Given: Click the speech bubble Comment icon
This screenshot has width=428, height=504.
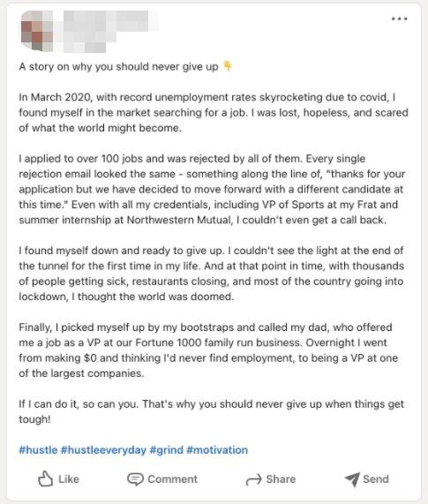Looking at the screenshot, I should click(135, 479).
